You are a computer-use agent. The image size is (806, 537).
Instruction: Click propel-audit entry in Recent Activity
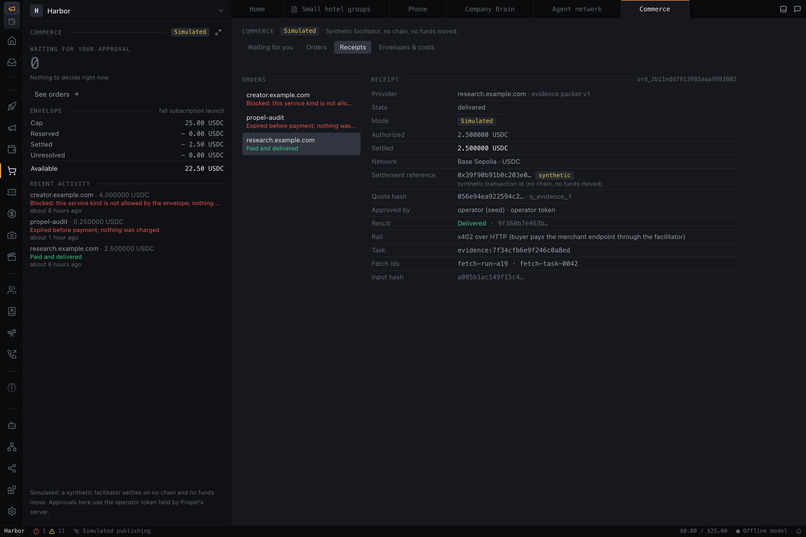[126, 230]
